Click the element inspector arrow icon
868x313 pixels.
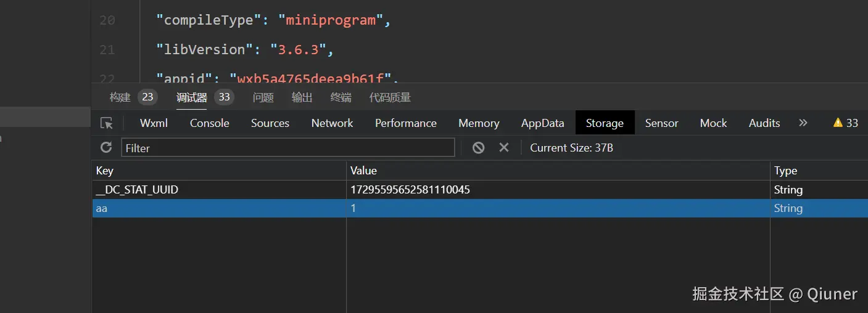pyautogui.click(x=107, y=123)
